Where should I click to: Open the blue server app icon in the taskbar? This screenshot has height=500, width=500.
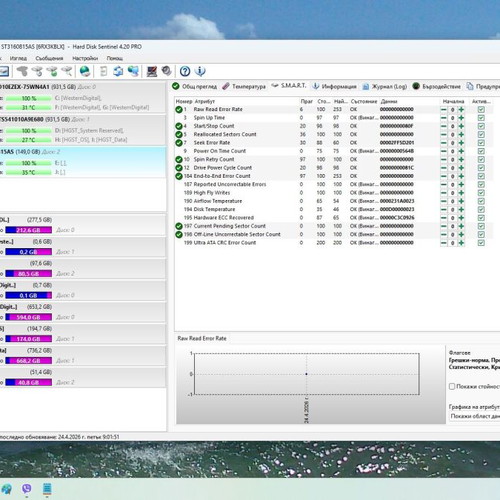coord(47,489)
